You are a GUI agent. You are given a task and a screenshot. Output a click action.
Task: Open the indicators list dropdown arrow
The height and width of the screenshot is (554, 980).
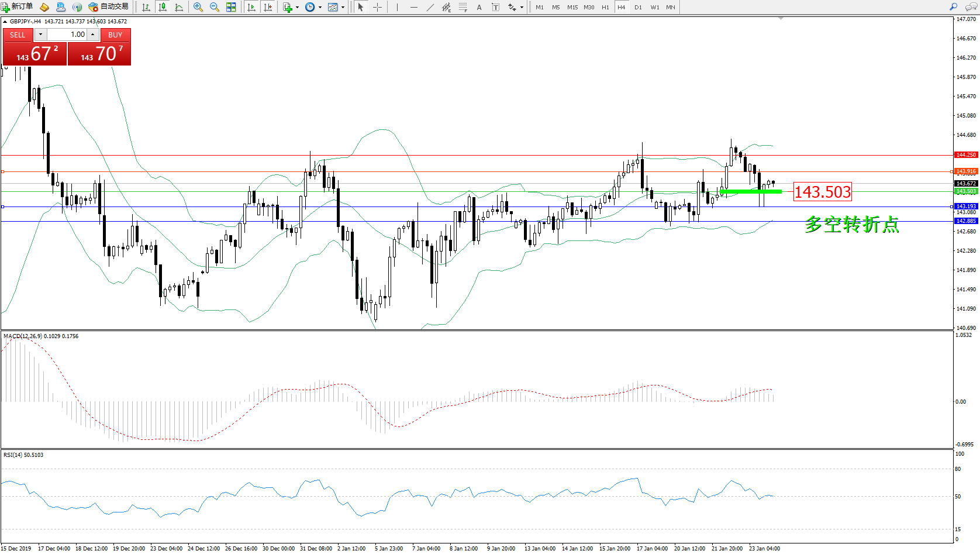click(297, 8)
